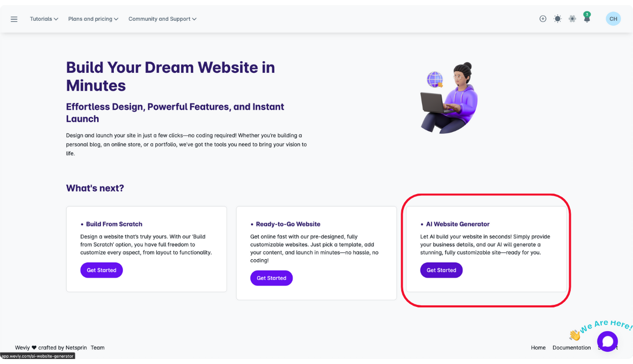Toggle light/dark theme sun icon
633x364 pixels.
click(558, 19)
